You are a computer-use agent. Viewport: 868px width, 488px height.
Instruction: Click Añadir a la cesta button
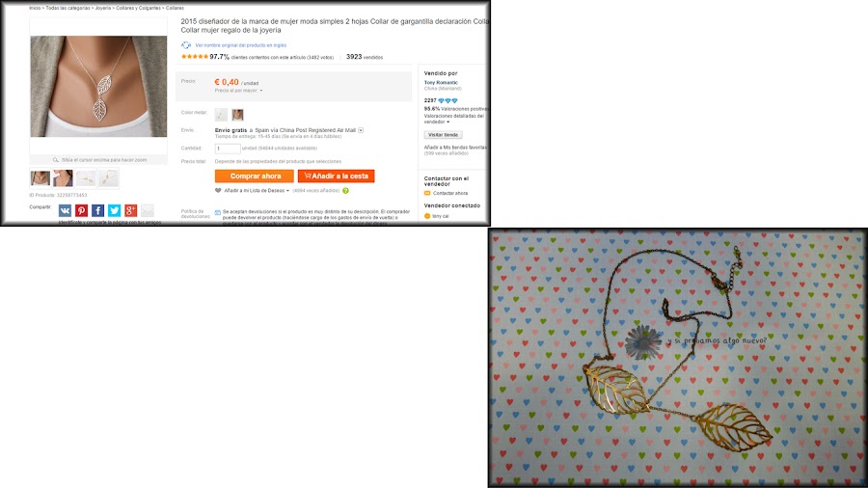(336, 176)
